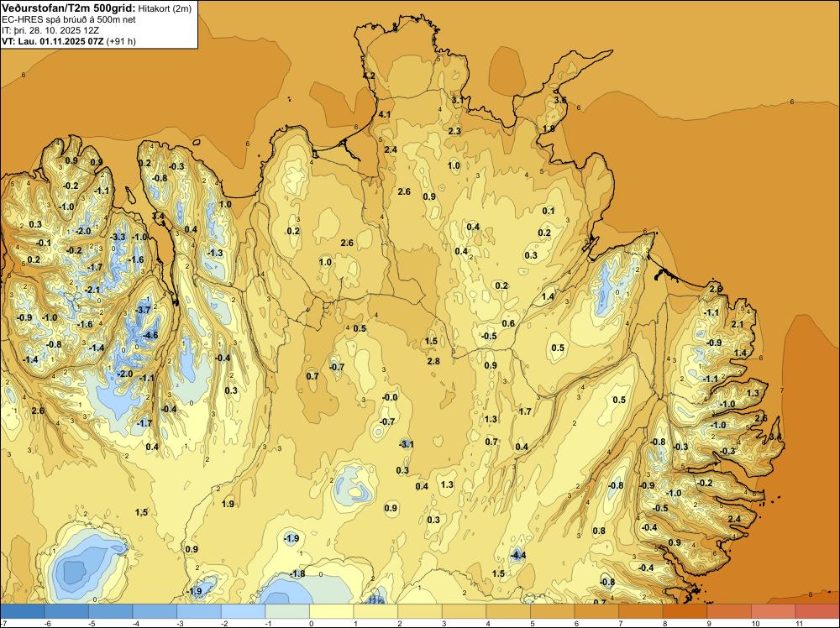Click the legend swatch between 4 and 5
The width and height of the screenshot is (840, 628).
tap(508, 611)
